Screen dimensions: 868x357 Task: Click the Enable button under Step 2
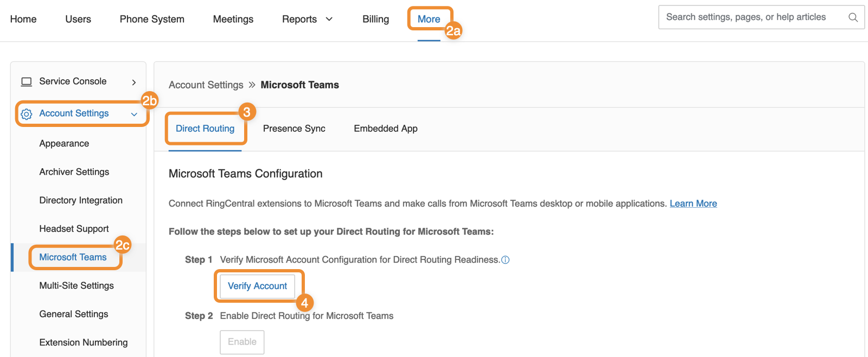pos(242,342)
